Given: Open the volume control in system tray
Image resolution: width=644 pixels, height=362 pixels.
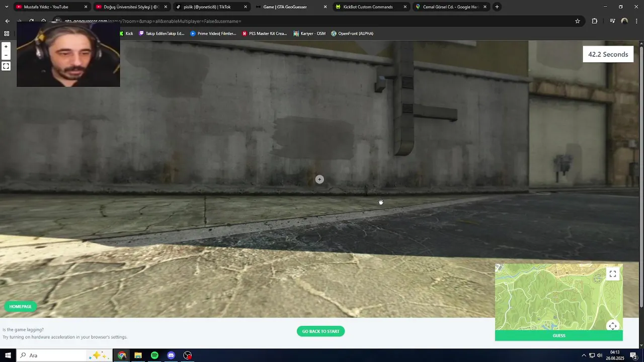Looking at the screenshot, I should 599,355.
